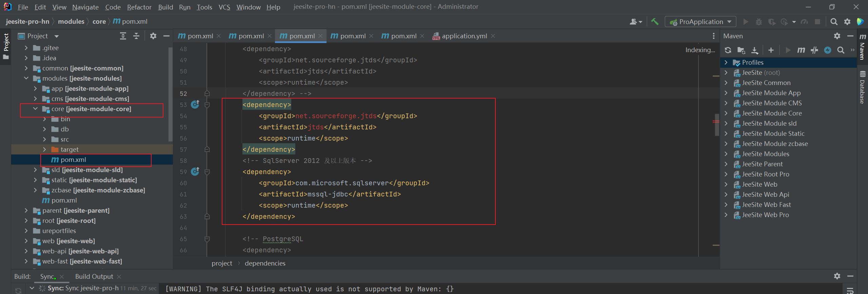Click Project tree vertical scrollbar
868x294 pixels.
[171, 95]
